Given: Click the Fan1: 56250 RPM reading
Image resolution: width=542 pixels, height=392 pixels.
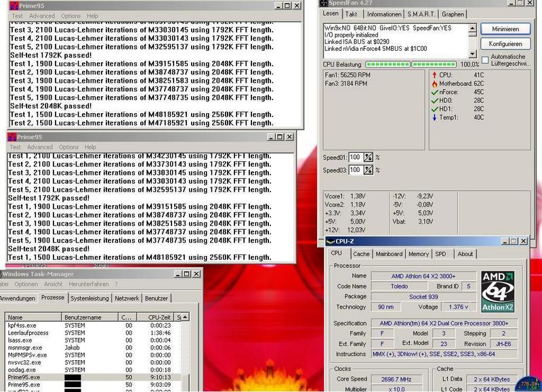Looking at the screenshot, I should (348, 75).
